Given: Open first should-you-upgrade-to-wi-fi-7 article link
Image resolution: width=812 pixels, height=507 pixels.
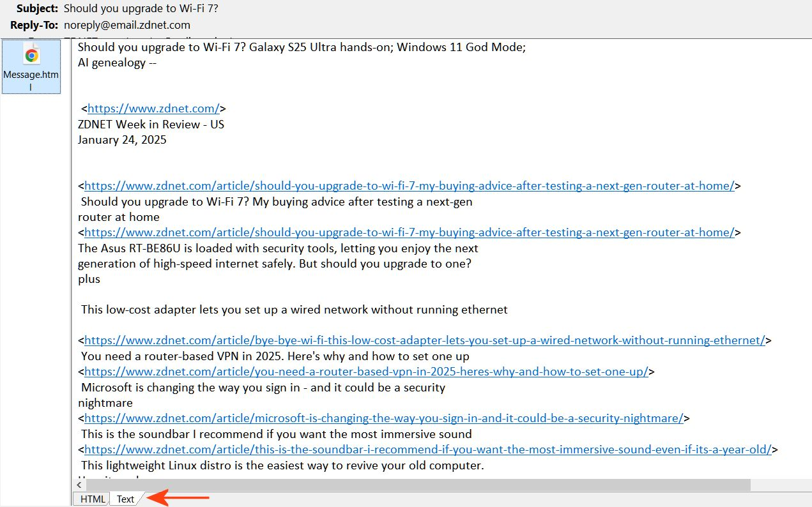Looking at the screenshot, I should tap(410, 186).
